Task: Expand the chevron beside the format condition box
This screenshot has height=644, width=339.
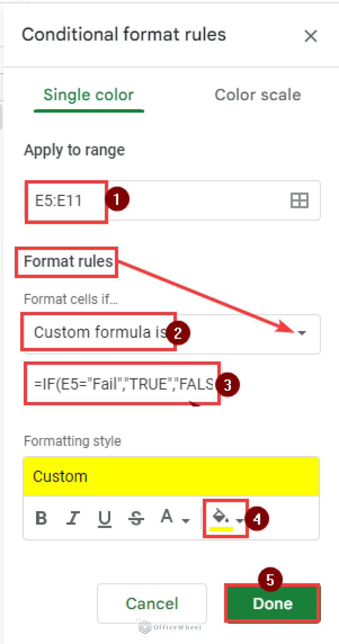Action: pos(302,334)
